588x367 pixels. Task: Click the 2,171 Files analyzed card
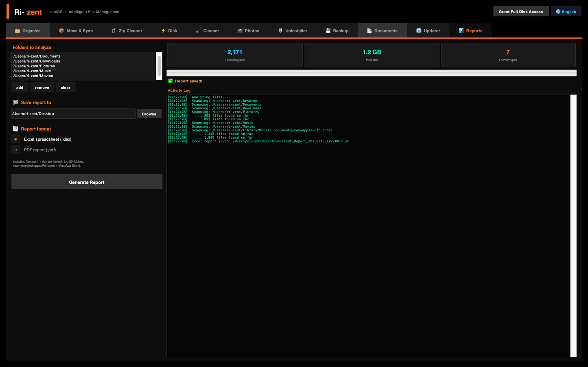(x=235, y=55)
